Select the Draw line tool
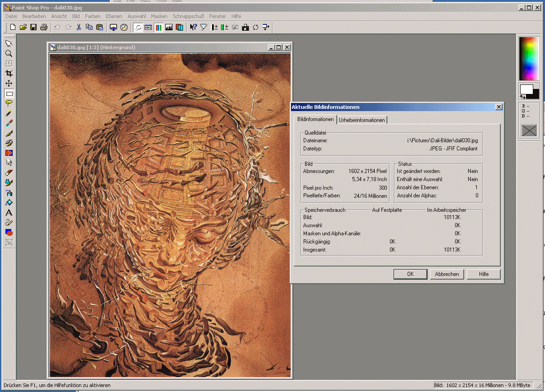Image resolution: width=545 pixels, height=392 pixels. pyautogui.click(x=9, y=222)
